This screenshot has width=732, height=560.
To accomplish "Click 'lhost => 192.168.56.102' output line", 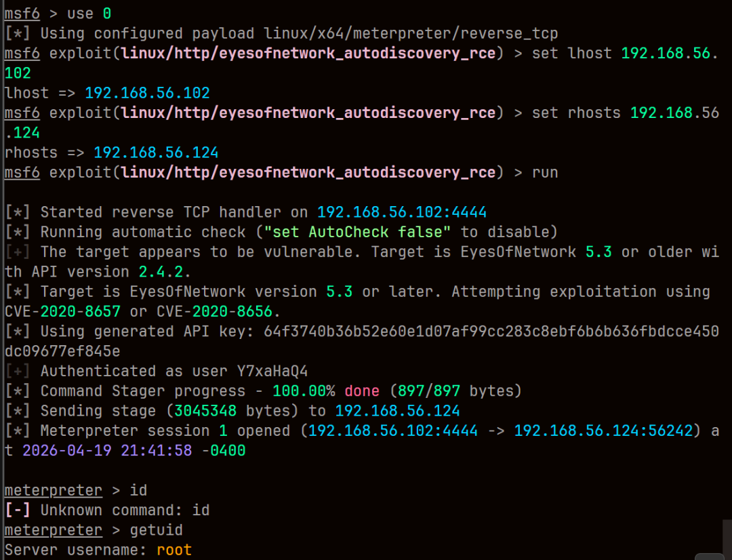I will [x=107, y=93].
